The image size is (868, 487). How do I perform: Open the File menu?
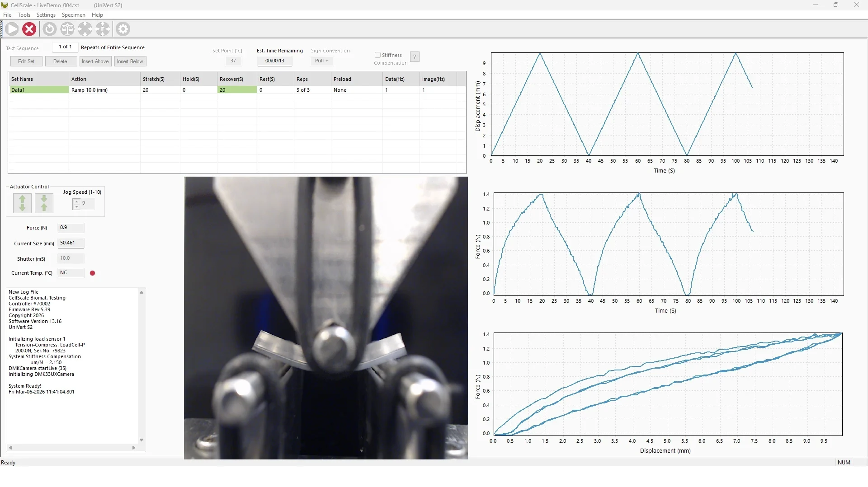pos(7,15)
